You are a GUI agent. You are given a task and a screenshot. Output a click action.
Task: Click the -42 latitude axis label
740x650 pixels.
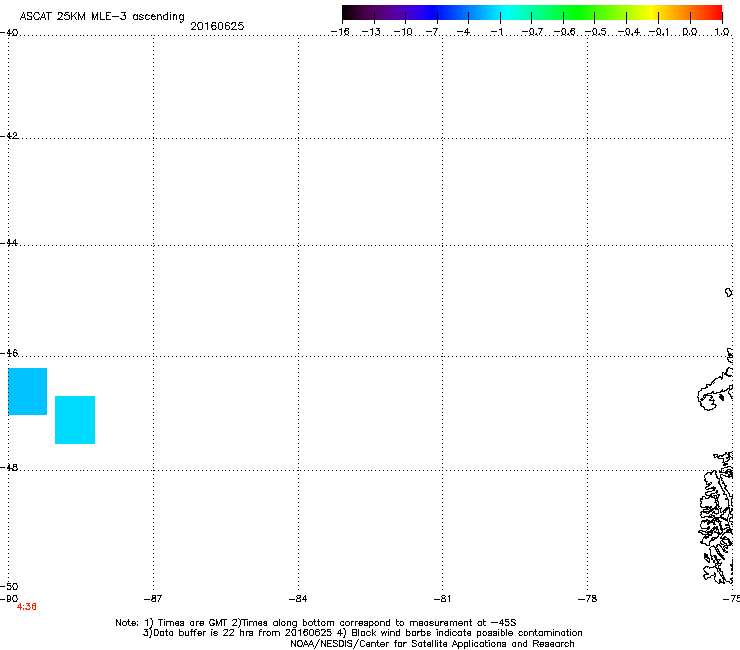(9, 135)
